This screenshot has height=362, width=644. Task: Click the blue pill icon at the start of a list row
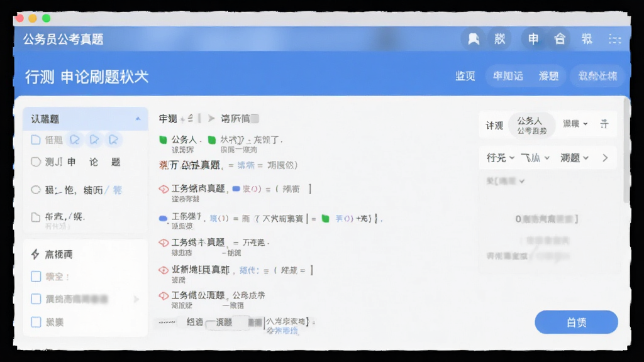pos(163,218)
